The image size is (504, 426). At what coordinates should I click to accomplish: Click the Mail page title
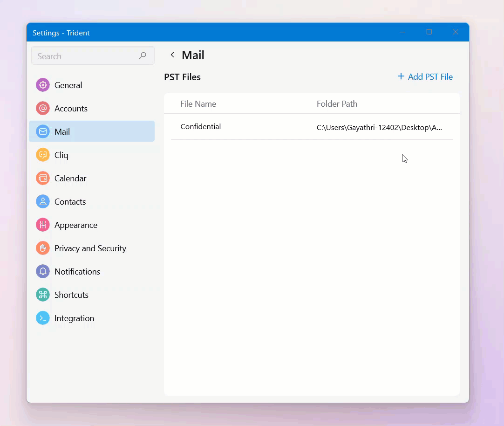coord(193,55)
